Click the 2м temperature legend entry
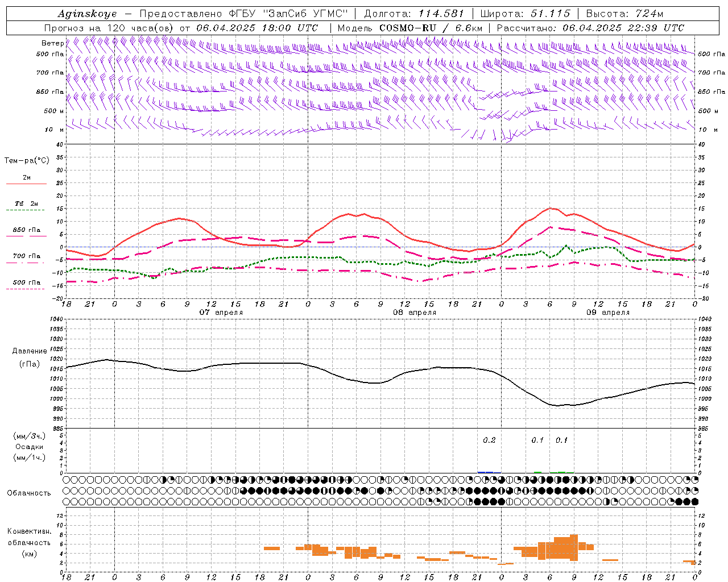 (x=27, y=177)
